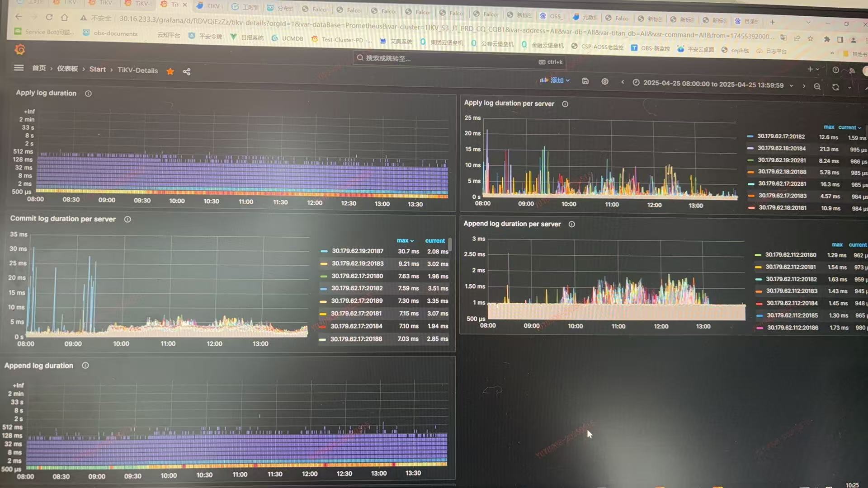Toggle series 30.179.62.17:20182 in apply log legend
The image size is (868, 488).
[x=781, y=136]
